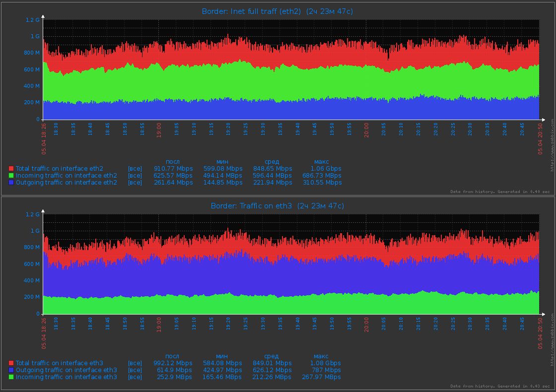Click the zabbix.com watermark beside eth2 graph
The height and width of the screenshot is (392, 556).
(x=553, y=145)
